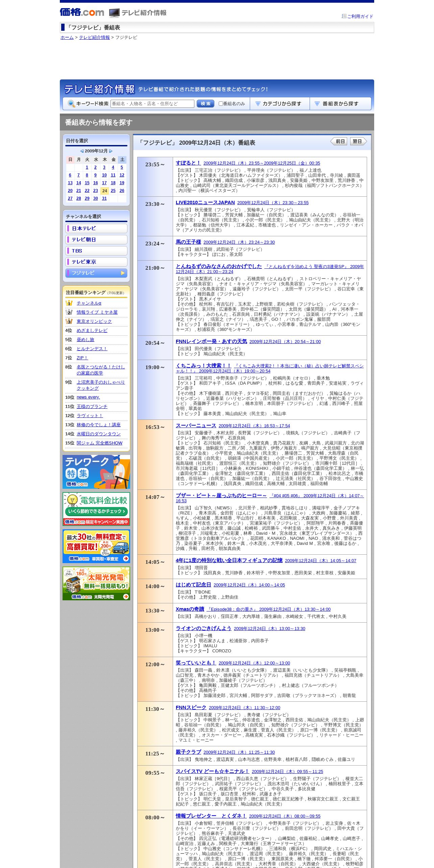The width and height of the screenshot is (434, 868).
Task: Go to next month in calendar
Action: click(x=111, y=151)
